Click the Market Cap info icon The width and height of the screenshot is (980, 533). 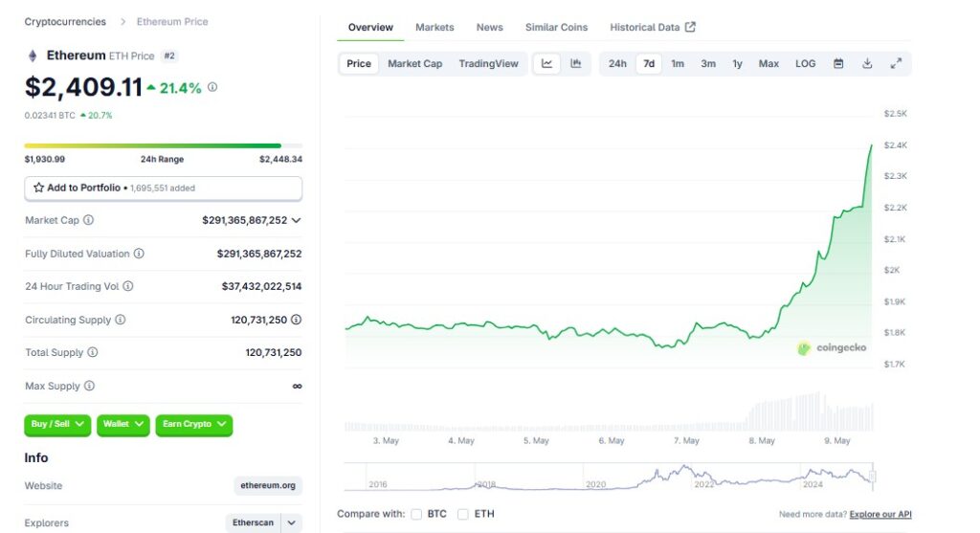click(x=89, y=220)
